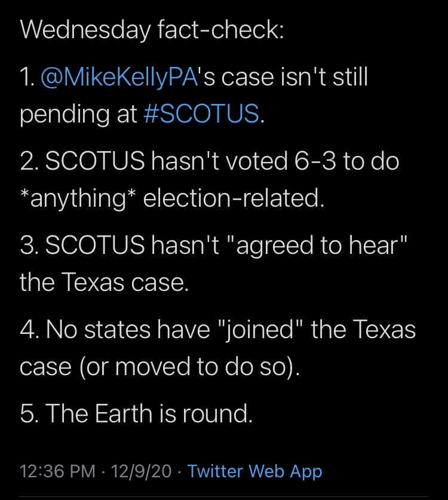Click the words "pending at"
Screen dimensions: 448x500
point(78,114)
